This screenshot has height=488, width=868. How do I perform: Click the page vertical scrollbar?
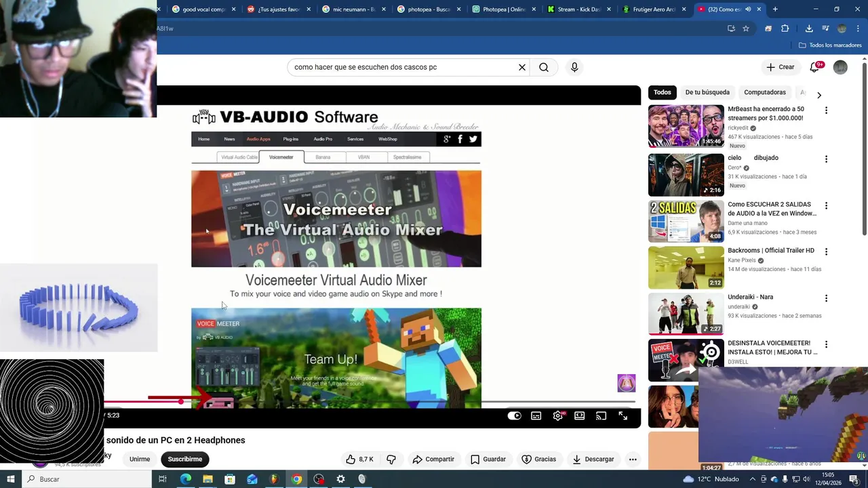tap(865, 149)
